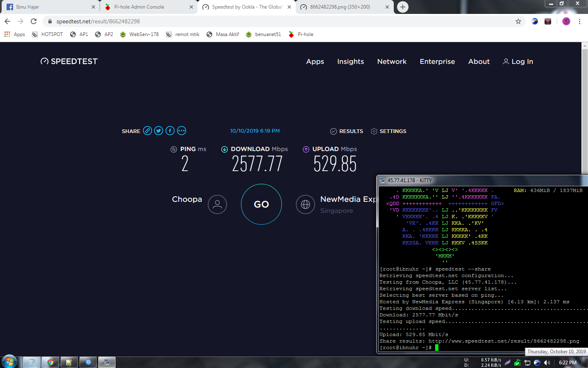Open a new browser tab

pyautogui.click(x=403, y=7)
